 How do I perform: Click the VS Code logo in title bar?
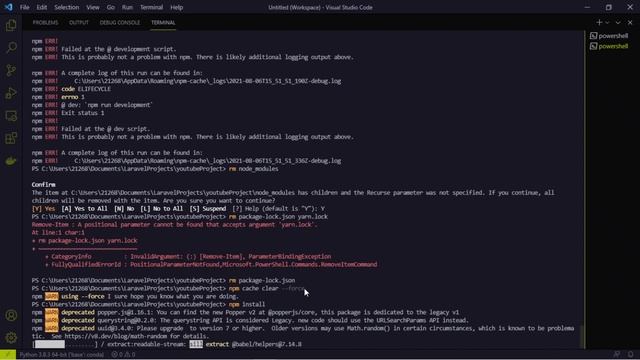[9, 7]
